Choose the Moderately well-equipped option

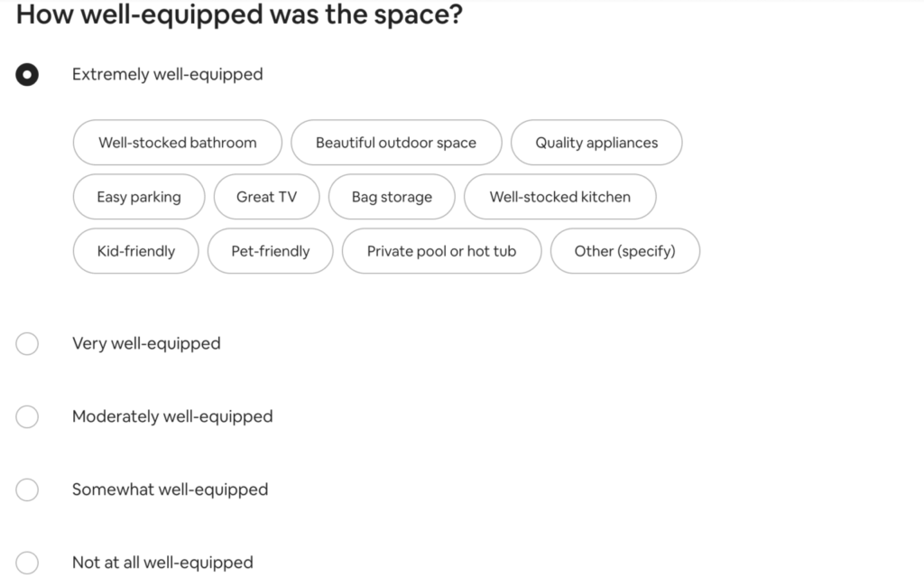click(x=27, y=417)
